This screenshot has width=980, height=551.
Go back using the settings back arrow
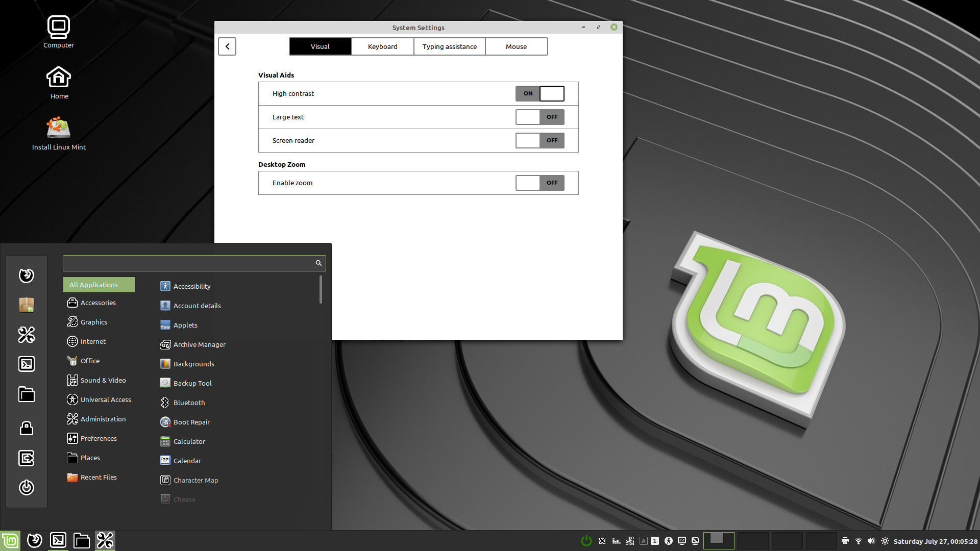[227, 46]
